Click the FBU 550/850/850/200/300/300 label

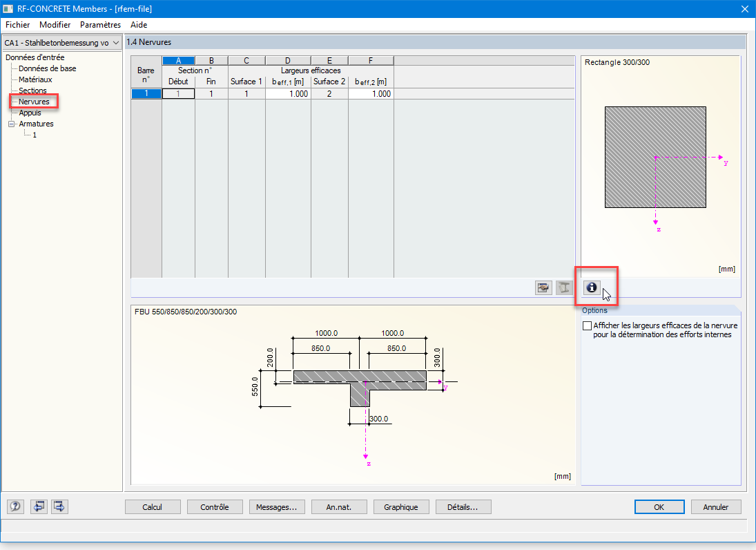[186, 312]
